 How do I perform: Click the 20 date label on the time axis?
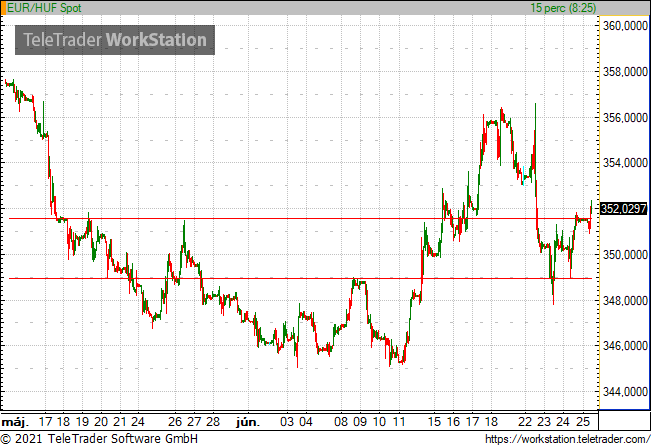click(x=101, y=422)
